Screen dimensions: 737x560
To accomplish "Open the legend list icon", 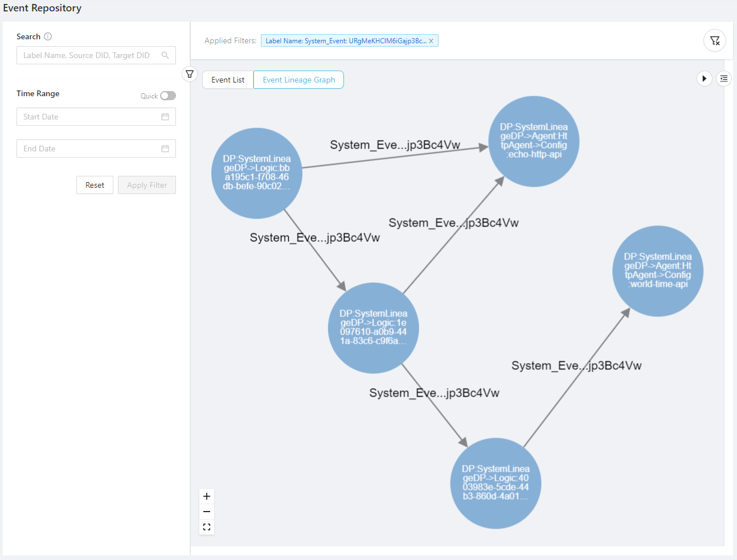I will click(x=724, y=79).
